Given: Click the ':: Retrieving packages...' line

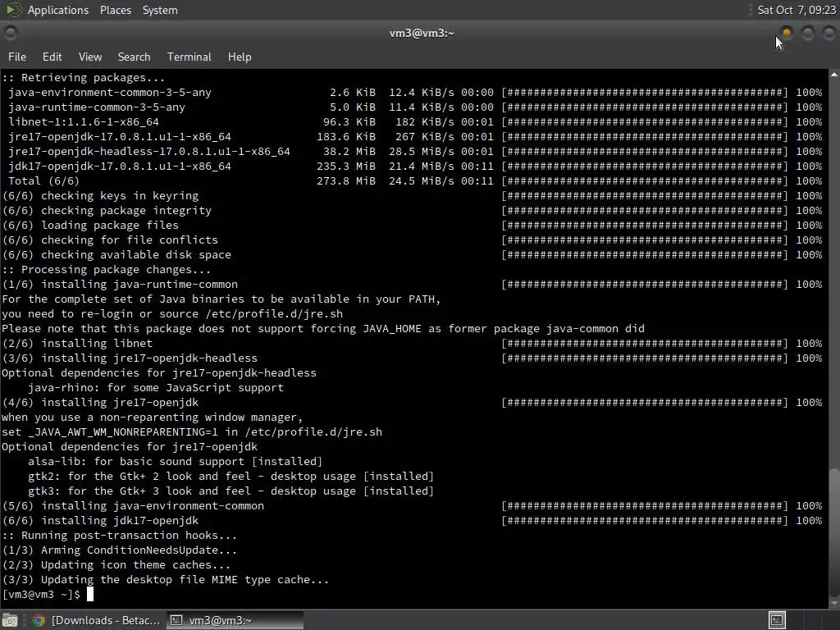Looking at the screenshot, I should pyautogui.click(x=83, y=78).
